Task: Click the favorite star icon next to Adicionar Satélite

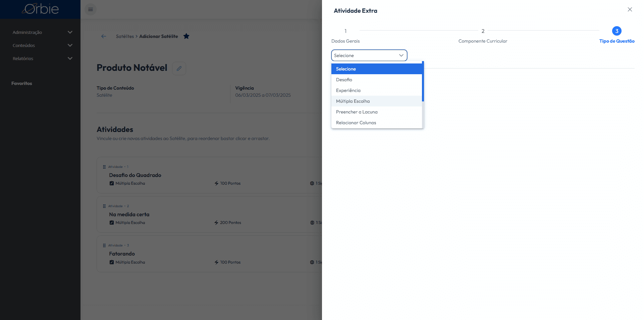Action: tap(186, 36)
